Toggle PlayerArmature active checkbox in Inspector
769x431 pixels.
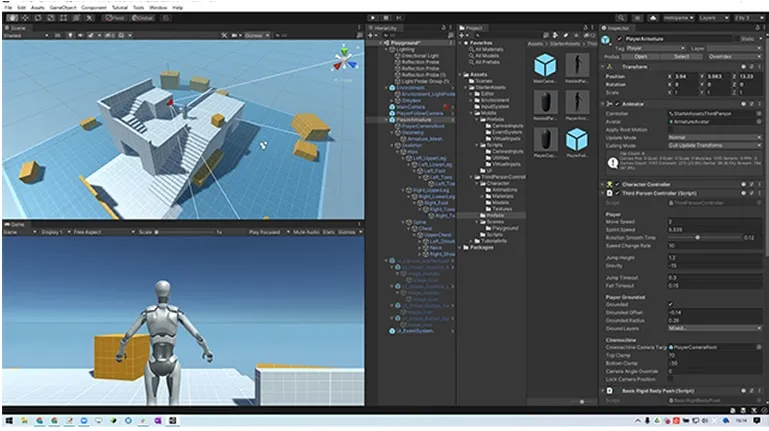click(x=620, y=39)
